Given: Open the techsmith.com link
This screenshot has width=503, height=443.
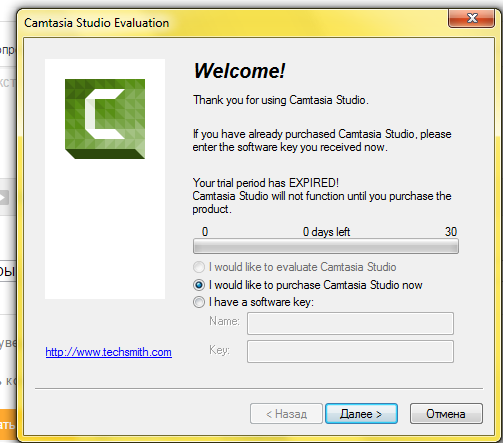Looking at the screenshot, I should coord(109,352).
